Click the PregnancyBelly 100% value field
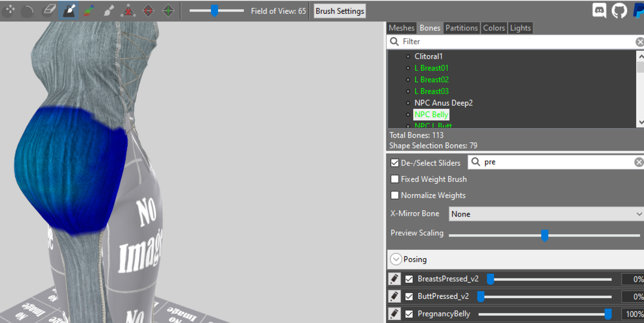This screenshot has width=644, height=323. coord(633,314)
